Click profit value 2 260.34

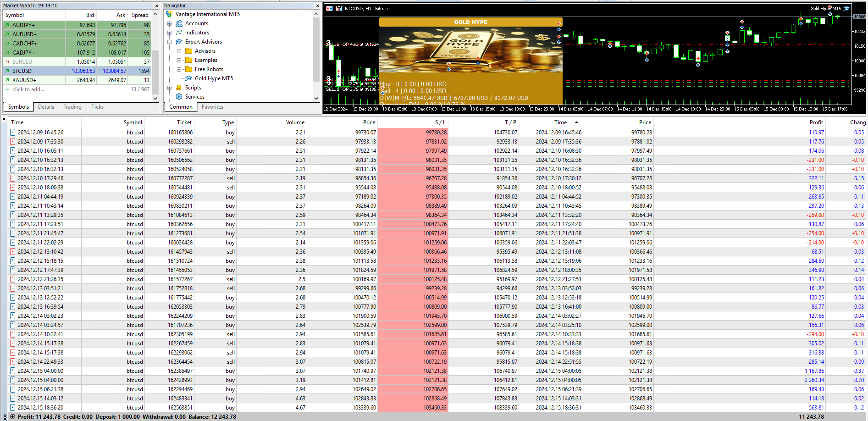pyautogui.click(x=814, y=380)
